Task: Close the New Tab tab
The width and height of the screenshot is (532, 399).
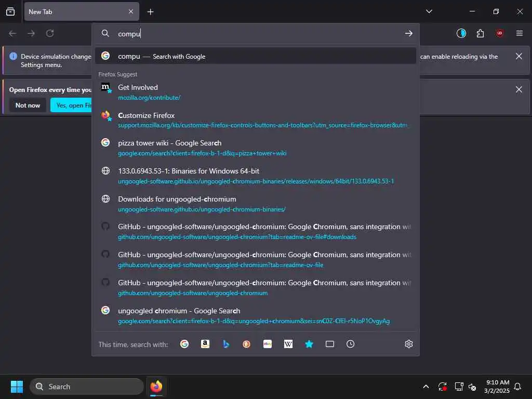Action: click(x=131, y=11)
